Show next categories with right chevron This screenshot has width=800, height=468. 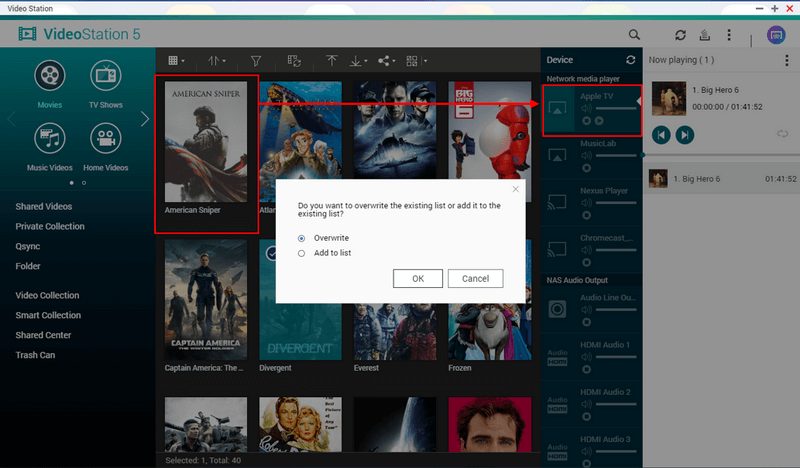point(145,119)
